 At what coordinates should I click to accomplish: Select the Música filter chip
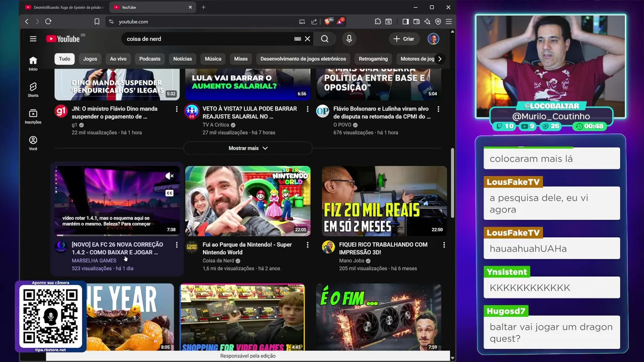(x=213, y=59)
